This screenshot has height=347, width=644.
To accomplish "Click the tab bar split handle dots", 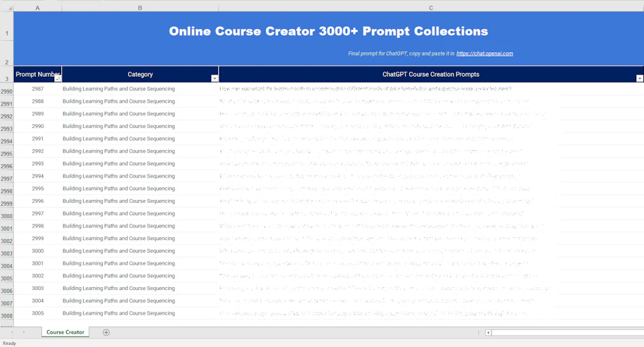I will tap(479, 332).
